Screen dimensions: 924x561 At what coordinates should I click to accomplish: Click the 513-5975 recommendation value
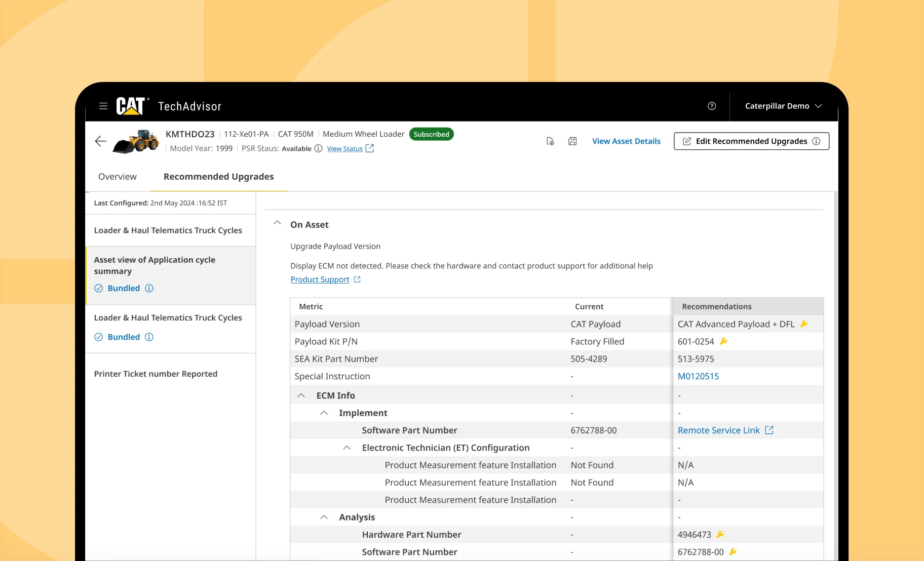(696, 359)
